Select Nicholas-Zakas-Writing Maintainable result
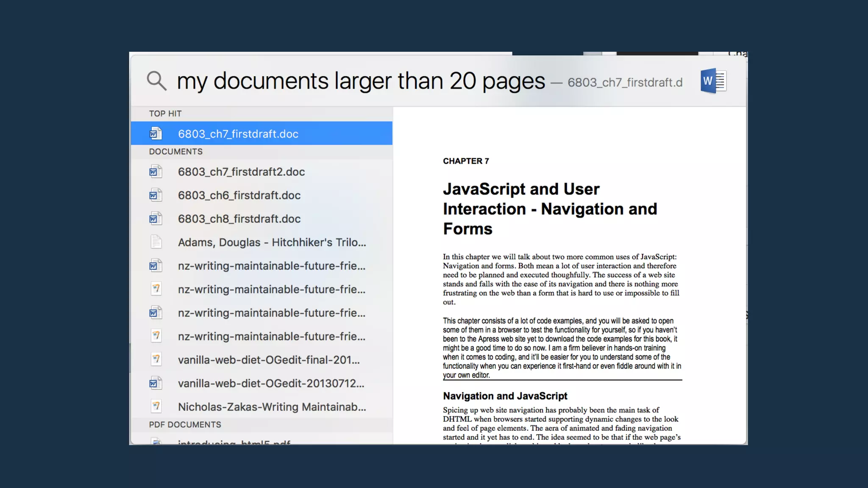The width and height of the screenshot is (868, 488). click(x=272, y=407)
